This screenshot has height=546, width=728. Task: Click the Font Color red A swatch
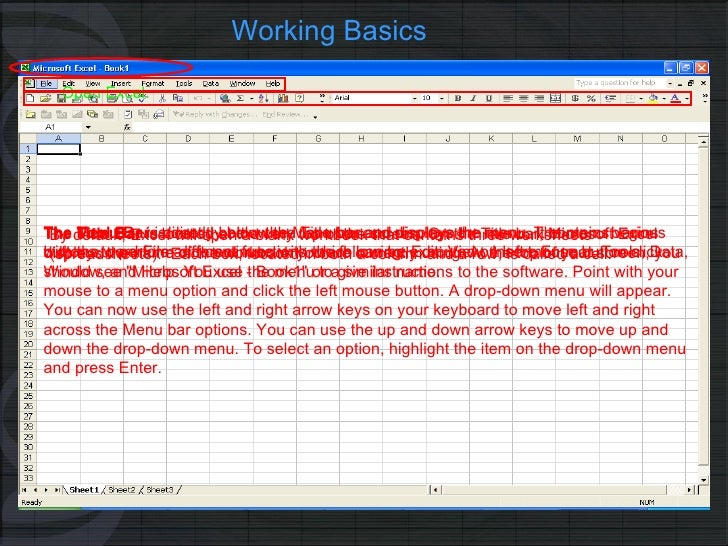point(676,98)
